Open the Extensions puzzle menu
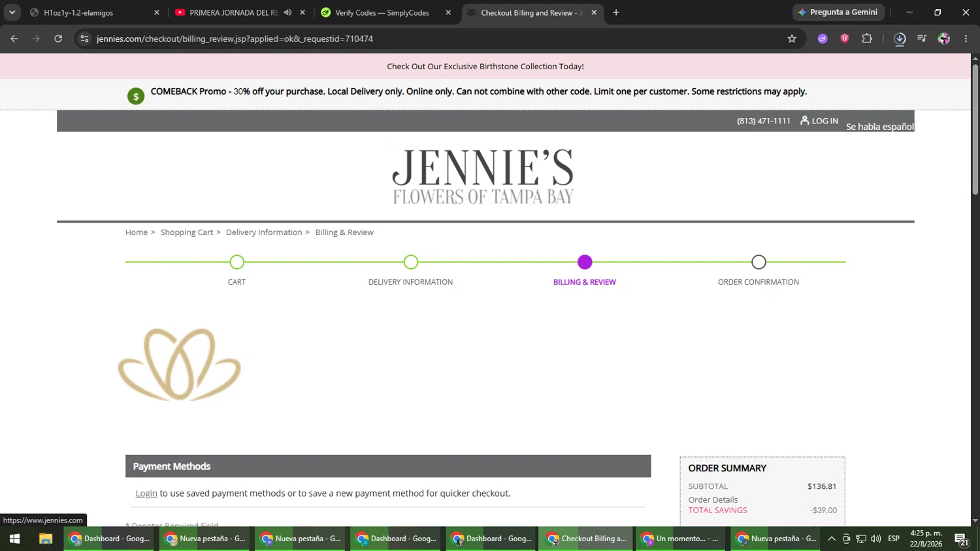Image resolution: width=980 pixels, height=551 pixels. click(x=867, y=39)
